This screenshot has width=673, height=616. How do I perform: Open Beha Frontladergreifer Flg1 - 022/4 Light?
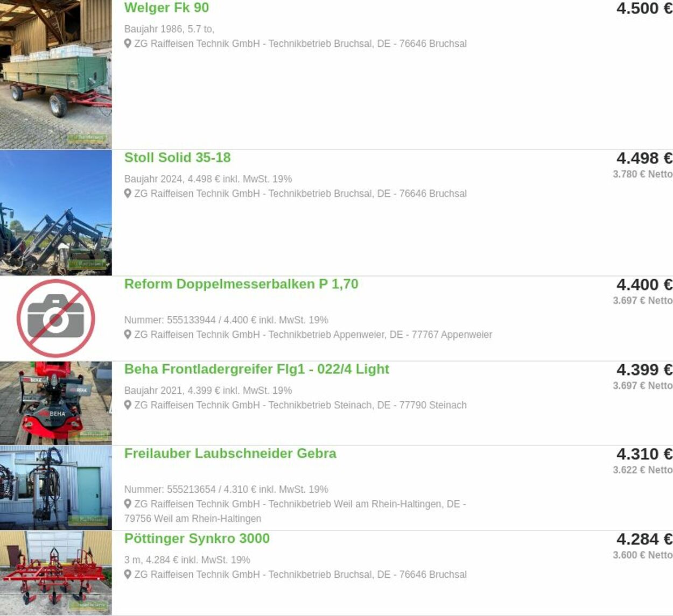coord(257,369)
